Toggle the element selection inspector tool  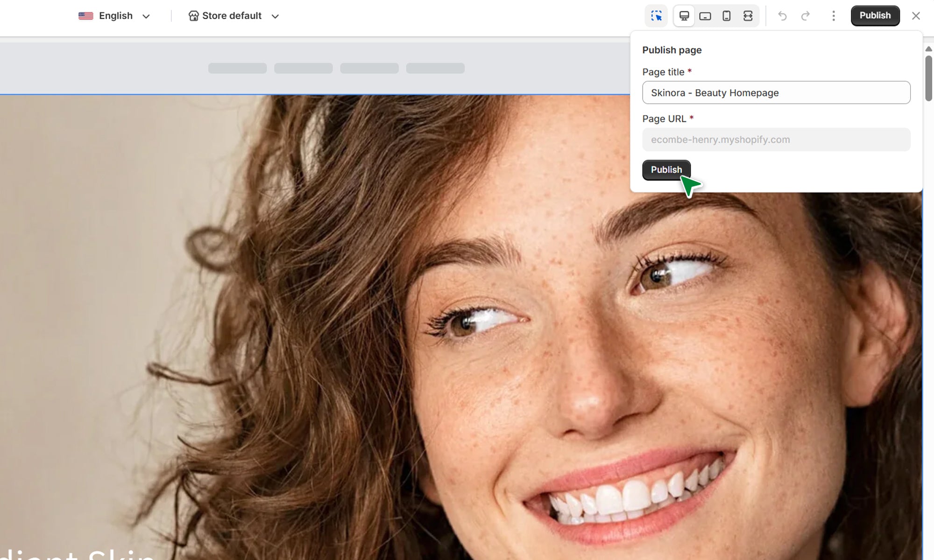(656, 16)
